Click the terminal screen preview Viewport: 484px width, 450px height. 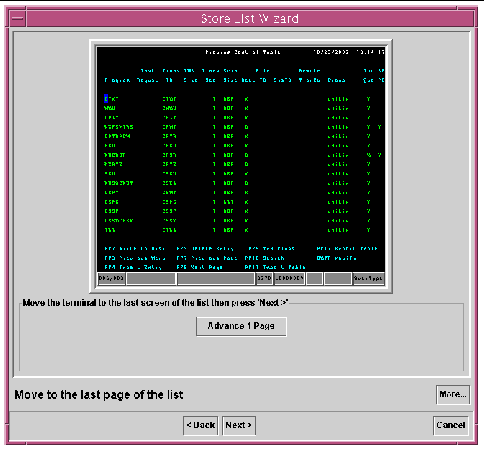241,166
